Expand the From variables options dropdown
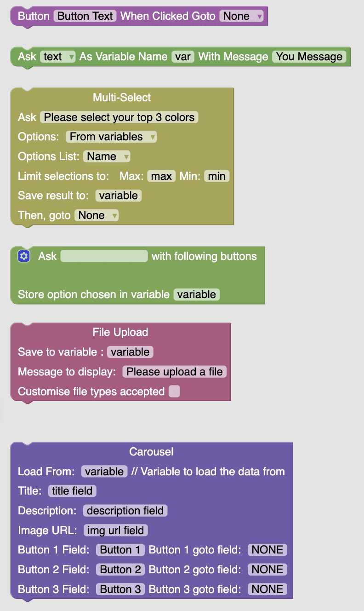Screen dimensions: 364x611 point(111,137)
